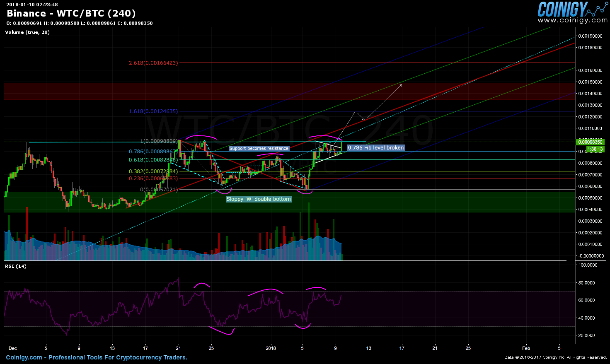Click the 0.00150000 price axis label
Image resolution: width=610 pixels, height=364 pixels.
pos(591,82)
